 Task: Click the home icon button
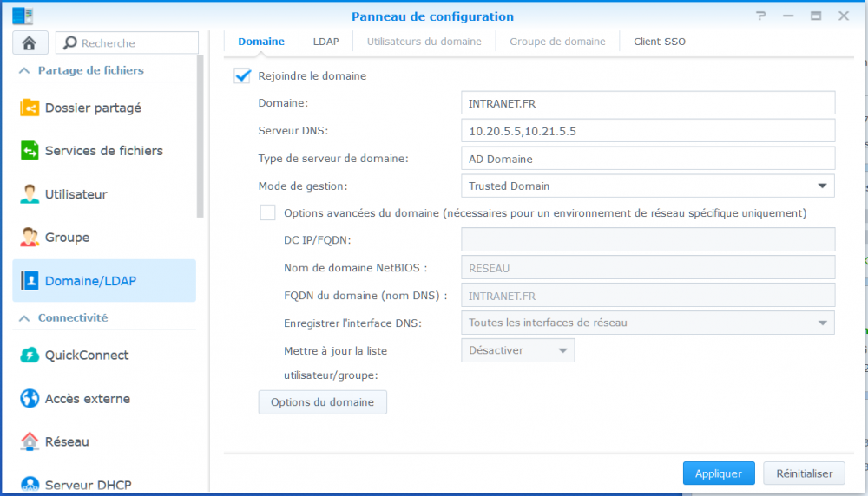pyautogui.click(x=30, y=42)
